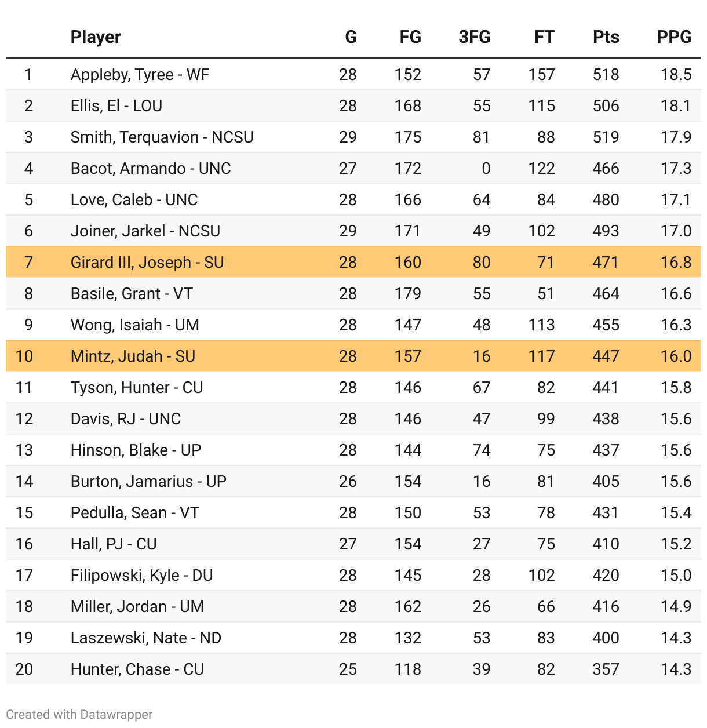Click the PPG column header
The image size is (707, 728).
(674, 37)
